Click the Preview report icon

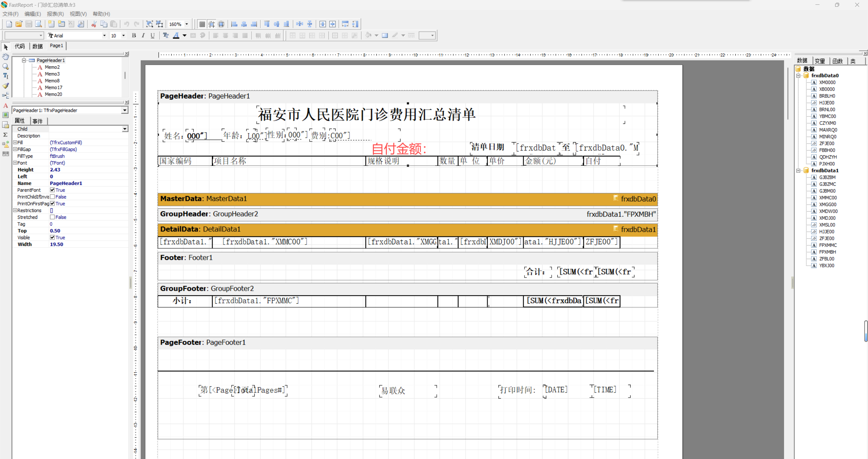pyautogui.click(x=39, y=24)
